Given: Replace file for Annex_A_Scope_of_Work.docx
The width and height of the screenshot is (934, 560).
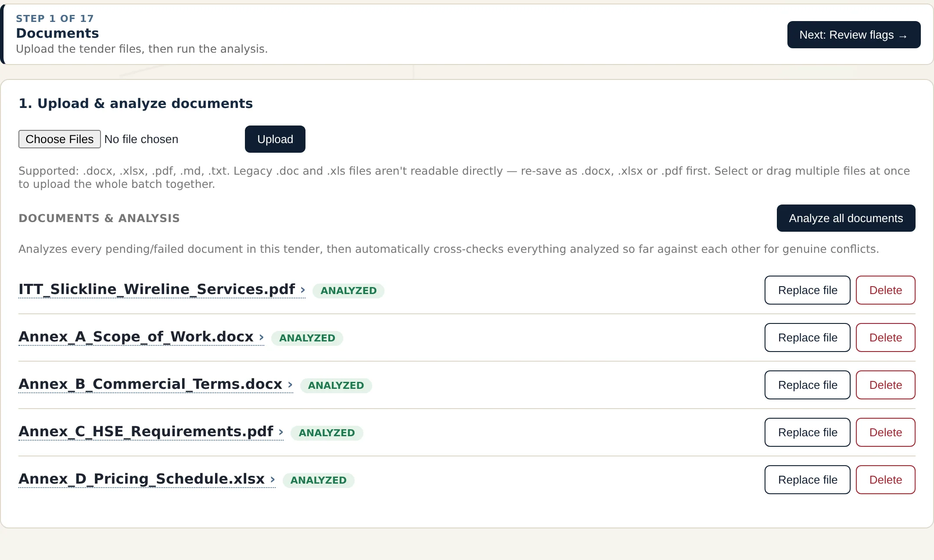Looking at the screenshot, I should (808, 337).
